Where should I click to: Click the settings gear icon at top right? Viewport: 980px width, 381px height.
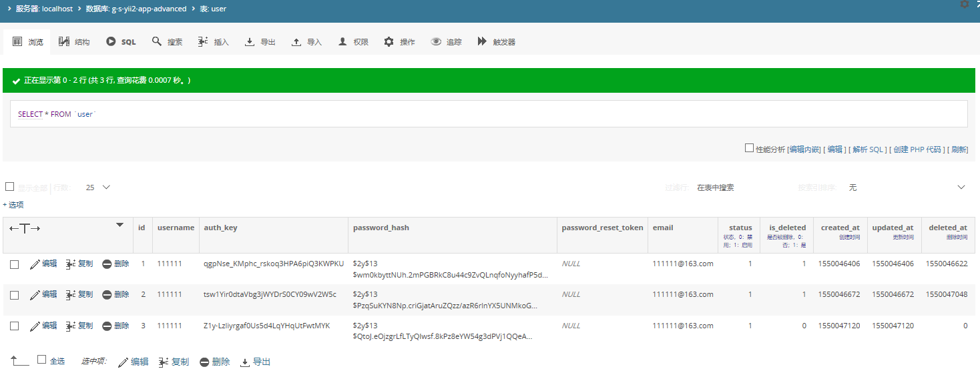965,4
